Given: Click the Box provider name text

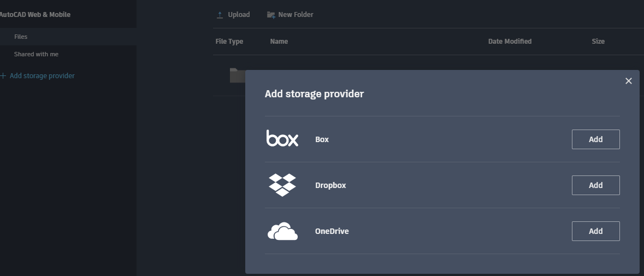Looking at the screenshot, I should 322,139.
